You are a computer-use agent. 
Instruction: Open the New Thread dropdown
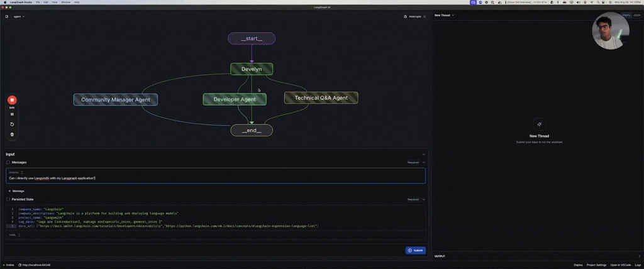pyautogui.click(x=444, y=15)
